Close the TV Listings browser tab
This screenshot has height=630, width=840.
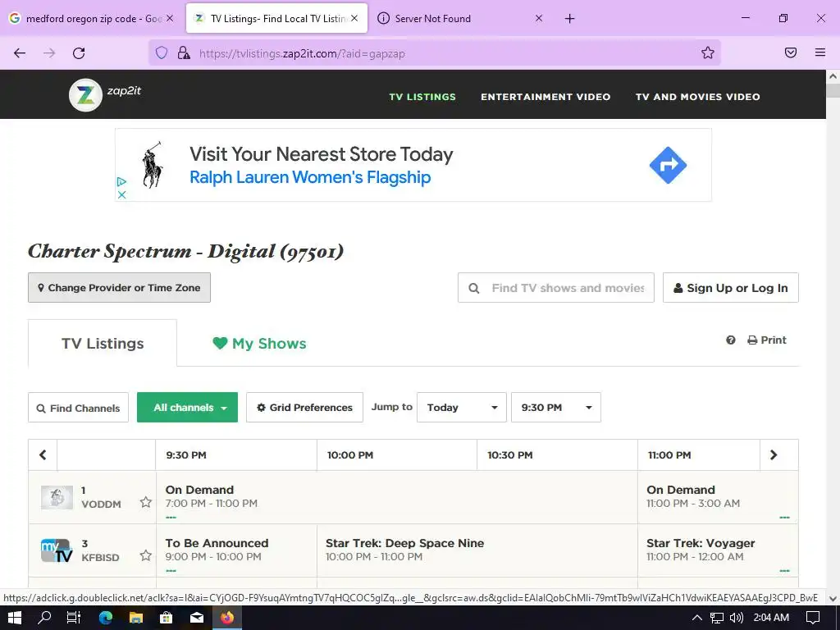click(354, 18)
